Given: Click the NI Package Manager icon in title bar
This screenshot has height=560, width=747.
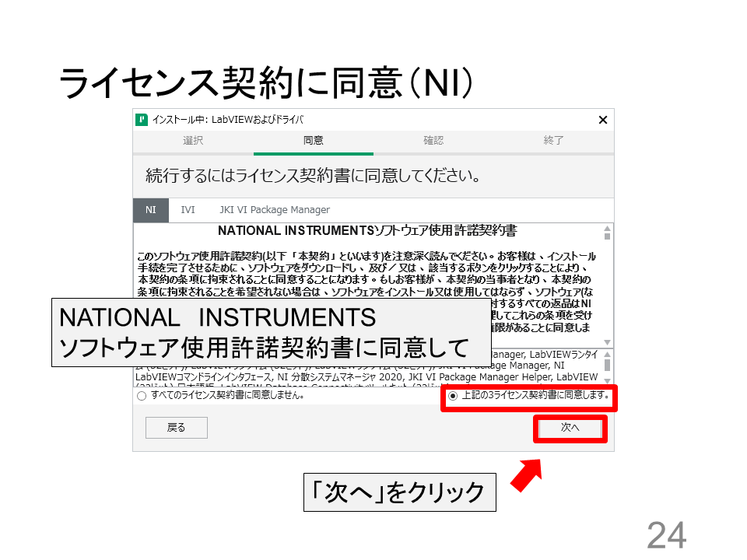Looking at the screenshot, I should click(x=142, y=120).
